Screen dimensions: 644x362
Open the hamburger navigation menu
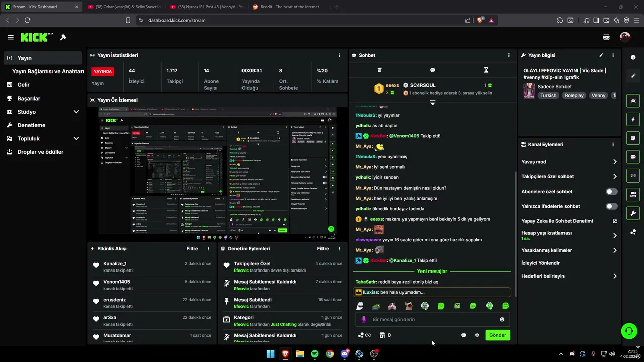click(11, 37)
